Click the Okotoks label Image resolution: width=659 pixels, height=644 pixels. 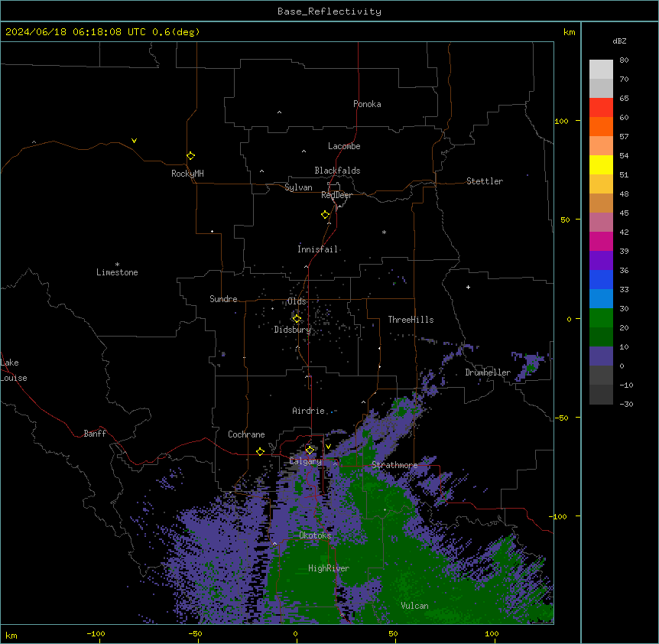315,535
